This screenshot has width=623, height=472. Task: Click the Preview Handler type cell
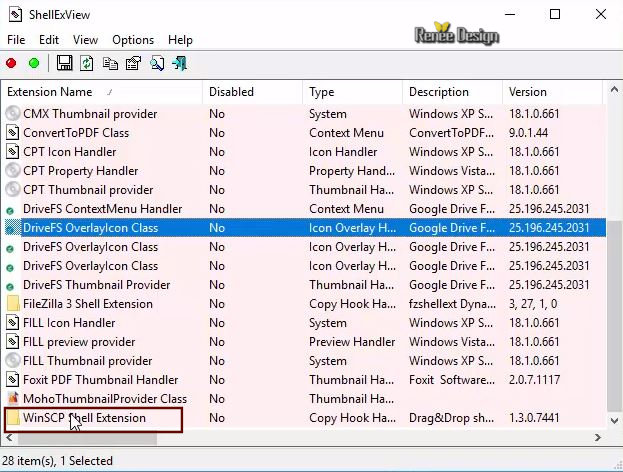pyautogui.click(x=352, y=342)
